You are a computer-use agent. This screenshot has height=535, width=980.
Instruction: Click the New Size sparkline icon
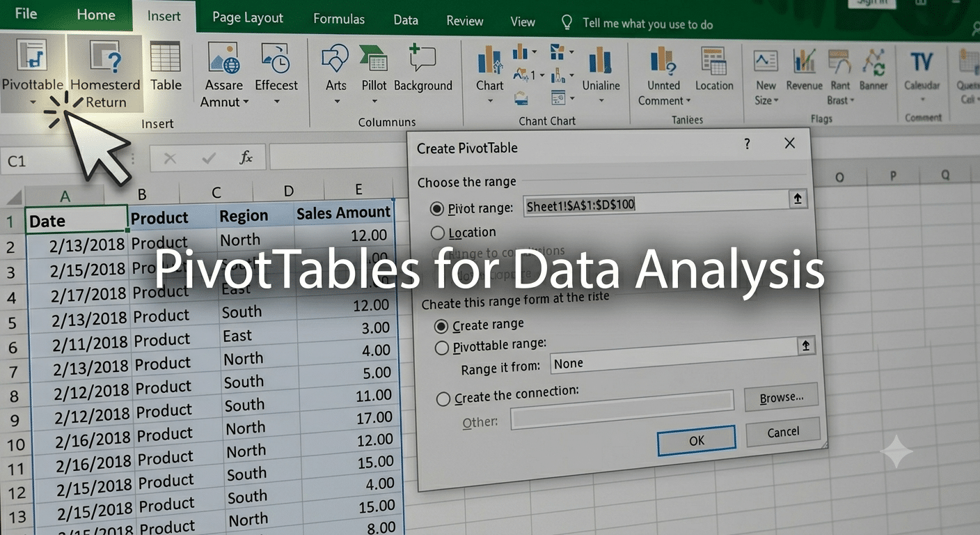point(766,61)
